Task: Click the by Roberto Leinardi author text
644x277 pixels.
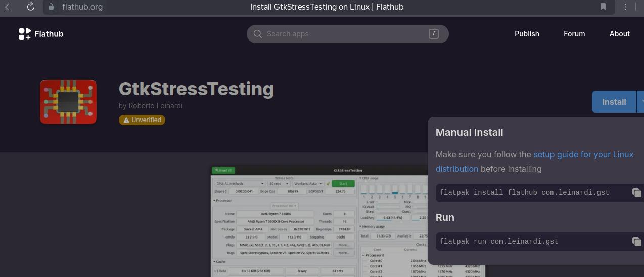Action: pyautogui.click(x=151, y=106)
